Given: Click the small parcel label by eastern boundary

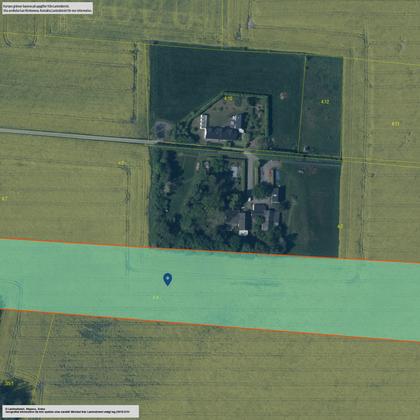Looking at the screenshot, I should [340, 226].
